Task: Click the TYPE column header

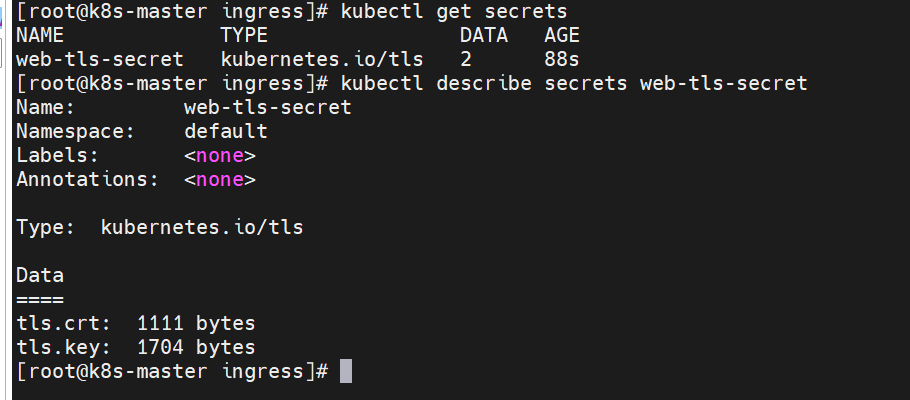Action: 244,35
